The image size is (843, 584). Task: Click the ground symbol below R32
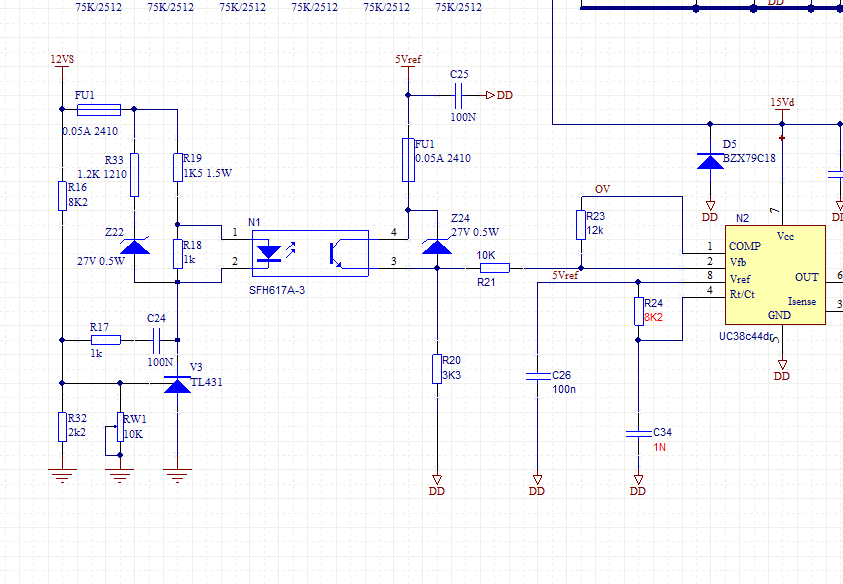coord(62,475)
